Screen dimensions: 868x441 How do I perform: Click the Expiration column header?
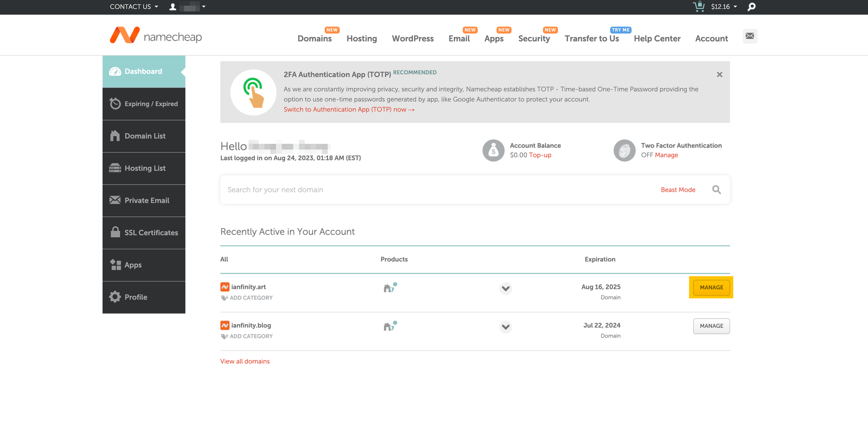click(x=600, y=259)
